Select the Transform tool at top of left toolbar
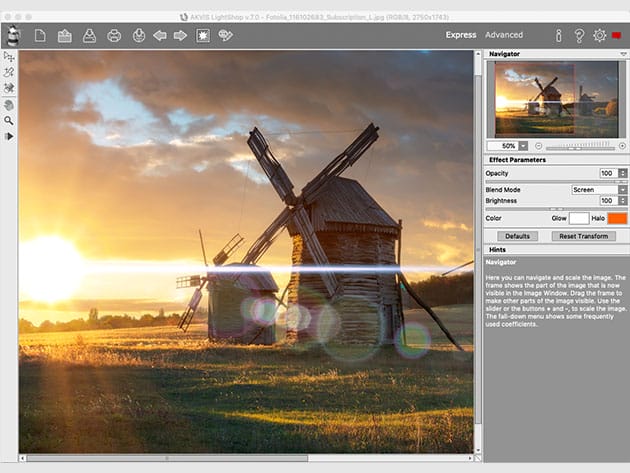The width and height of the screenshot is (630, 473). (x=9, y=57)
